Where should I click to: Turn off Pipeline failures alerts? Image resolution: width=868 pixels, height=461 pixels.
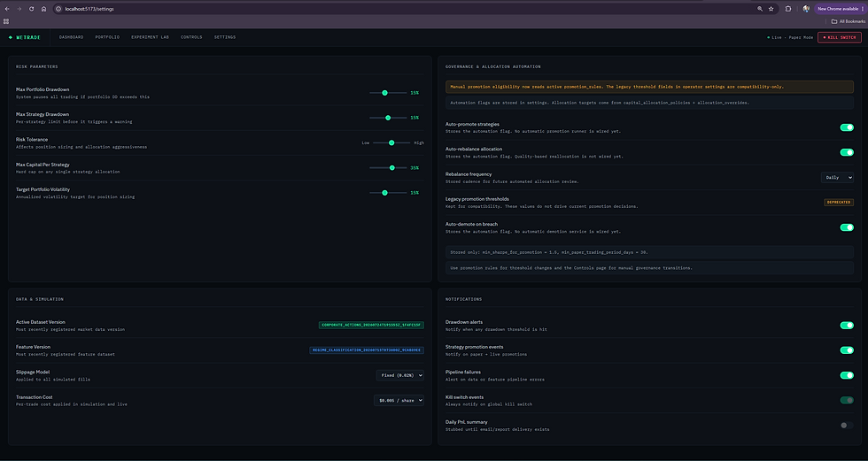(847, 375)
